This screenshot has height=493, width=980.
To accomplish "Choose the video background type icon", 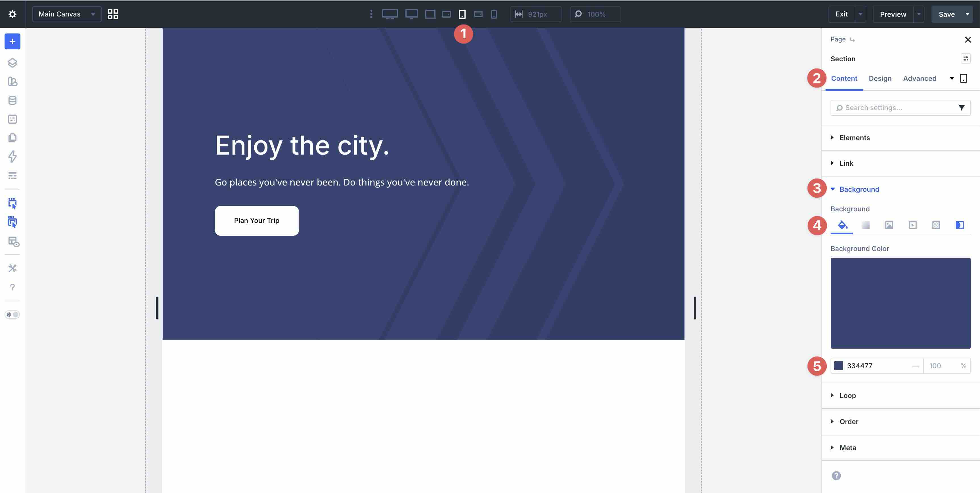I will 913,225.
